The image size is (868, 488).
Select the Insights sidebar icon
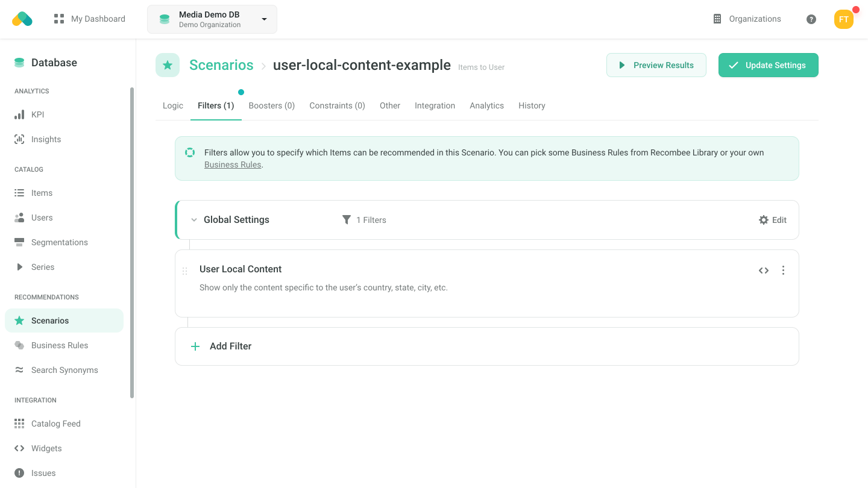tap(20, 139)
